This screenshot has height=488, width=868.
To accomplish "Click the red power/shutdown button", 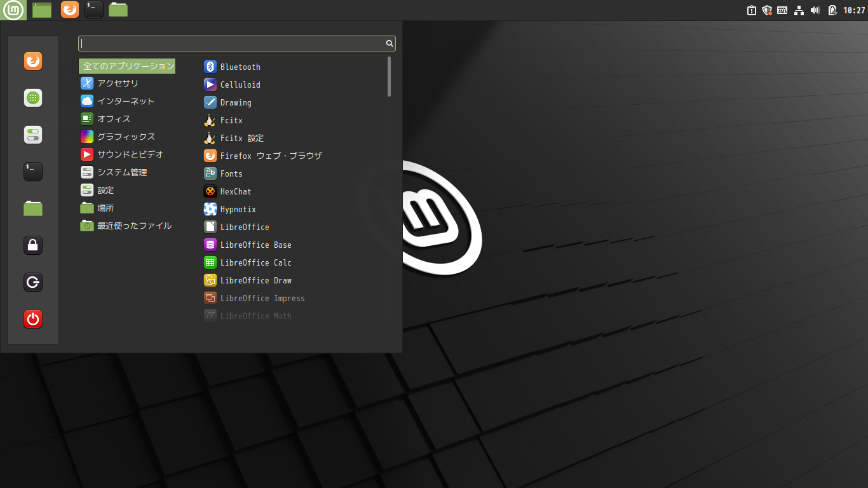I will pos(33,319).
